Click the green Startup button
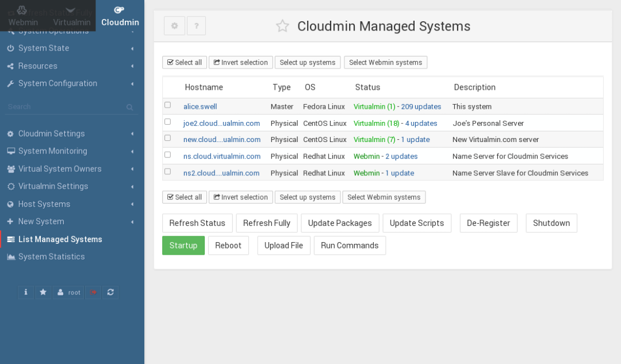621x364 pixels. 183,246
